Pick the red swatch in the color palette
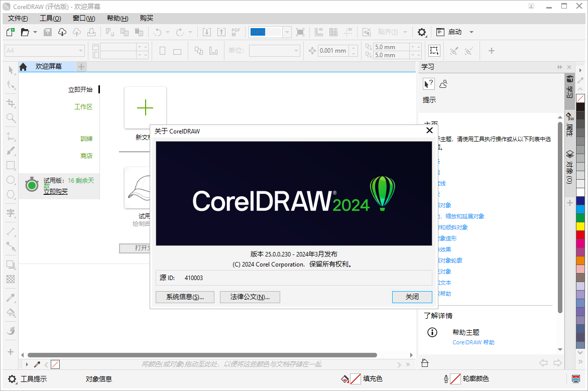This screenshot has height=391, width=588. pyautogui.click(x=580, y=234)
